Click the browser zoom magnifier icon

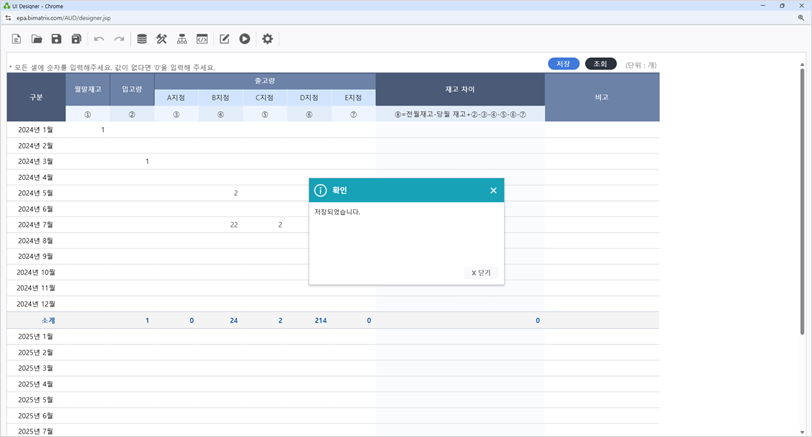click(x=801, y=18)
